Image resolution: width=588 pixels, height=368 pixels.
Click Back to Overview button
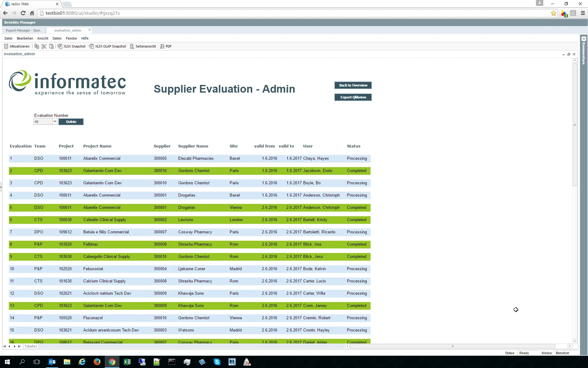coord(353,85)
